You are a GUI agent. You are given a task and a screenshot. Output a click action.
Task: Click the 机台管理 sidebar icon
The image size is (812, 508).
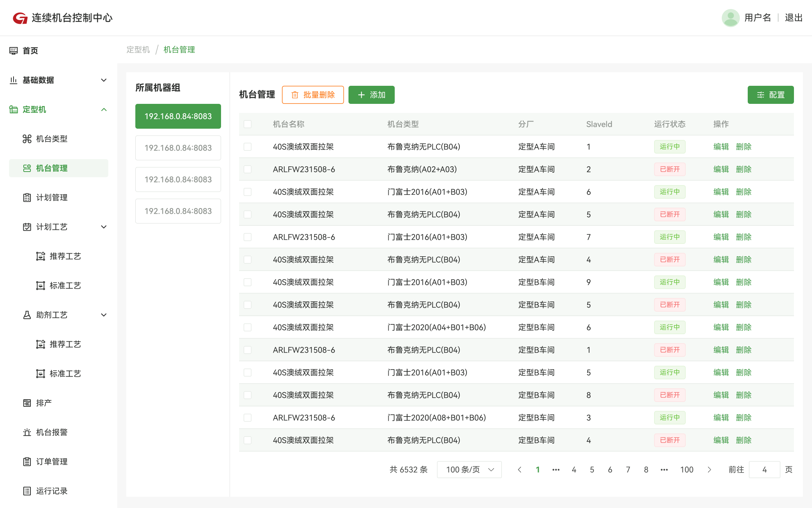(27, 168)
